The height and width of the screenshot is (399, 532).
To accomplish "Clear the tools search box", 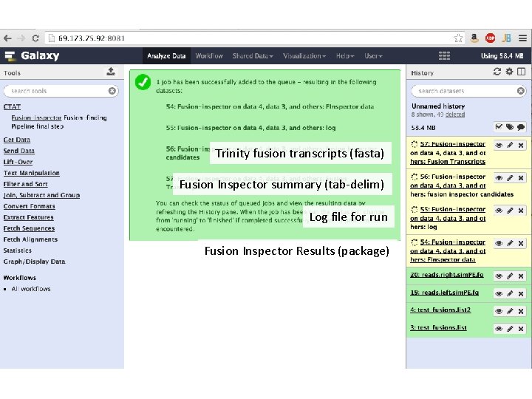I will coord(112,91).
